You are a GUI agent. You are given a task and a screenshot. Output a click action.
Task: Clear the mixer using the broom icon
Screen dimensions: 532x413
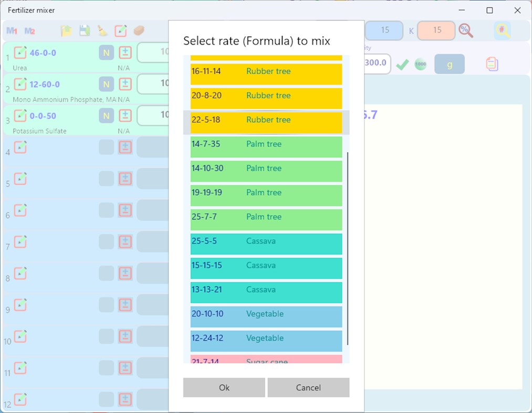pos(103,30)
